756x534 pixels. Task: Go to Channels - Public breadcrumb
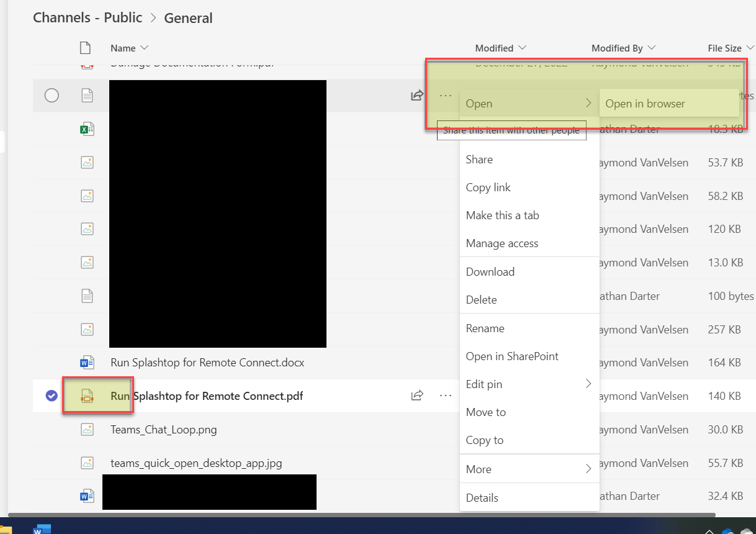pyautogui.click(x=88, y=17)
